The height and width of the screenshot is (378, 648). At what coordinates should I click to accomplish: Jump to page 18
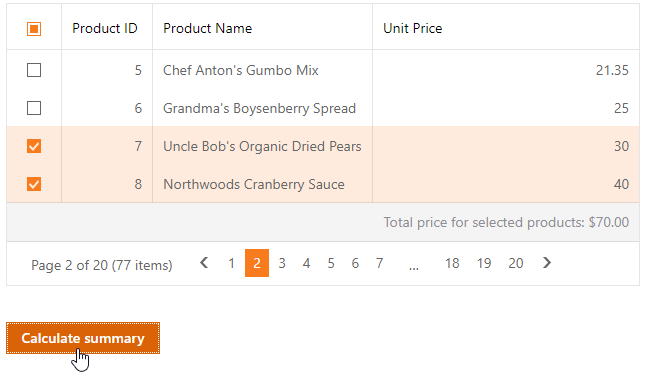click(x=452, y=263)
